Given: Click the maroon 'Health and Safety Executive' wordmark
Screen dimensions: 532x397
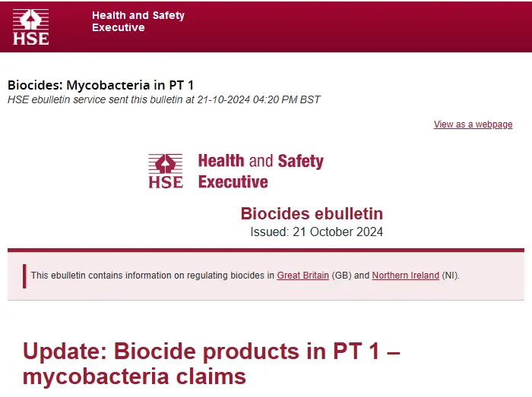Looking at the screenshot, I should (260, 171).
